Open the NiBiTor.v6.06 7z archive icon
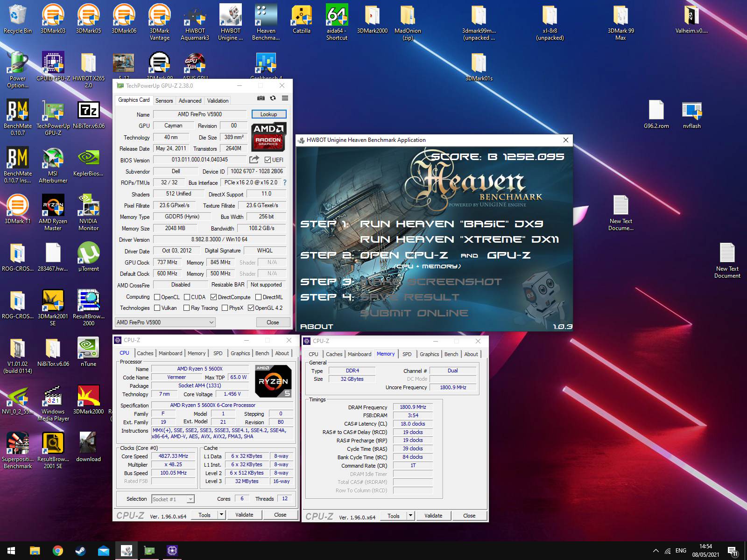This screenshot has height=560, width=747. [89, 115]
